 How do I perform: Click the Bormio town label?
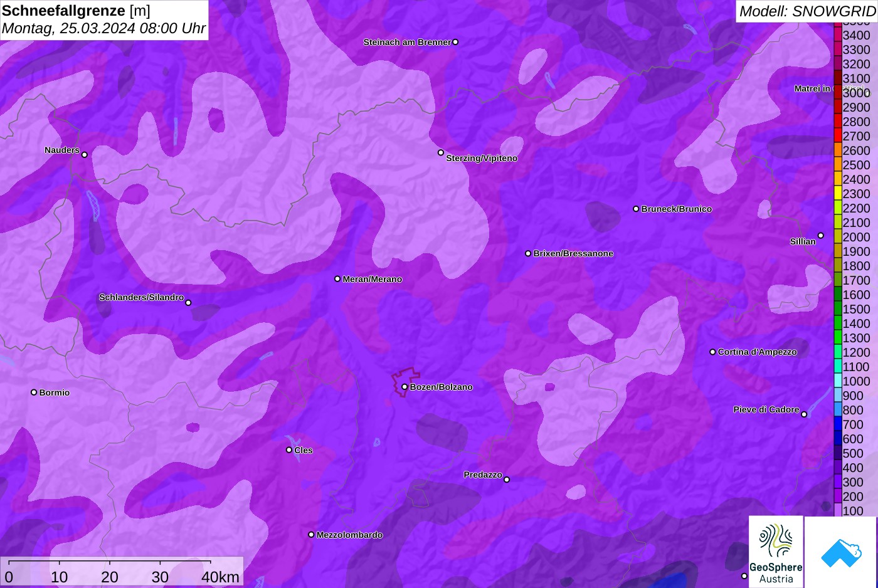(x=55, y=392)
